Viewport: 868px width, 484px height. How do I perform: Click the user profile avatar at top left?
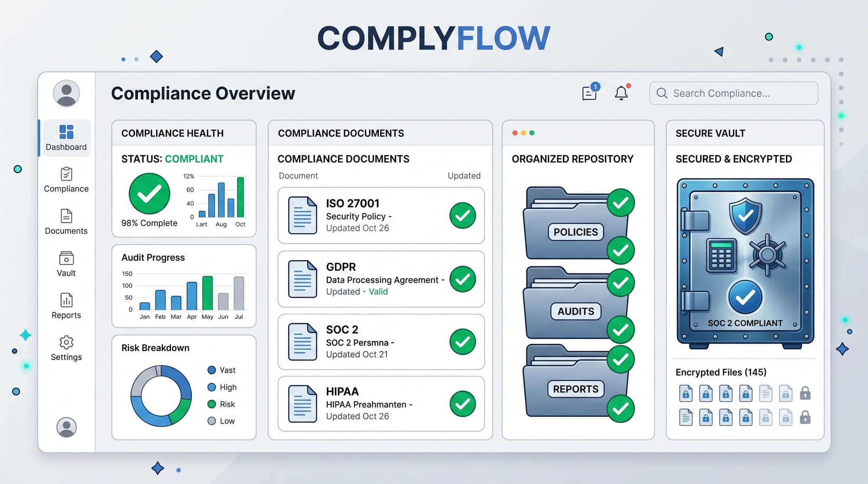(66, 92)
